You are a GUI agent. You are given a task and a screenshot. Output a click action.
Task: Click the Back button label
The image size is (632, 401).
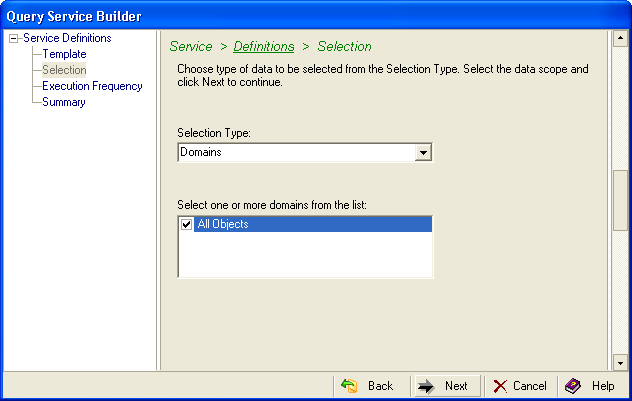[380, 386]
